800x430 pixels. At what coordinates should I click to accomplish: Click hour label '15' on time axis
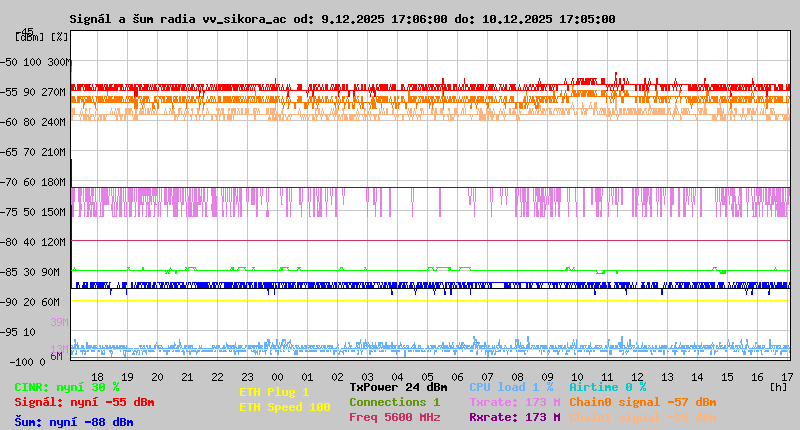(x=727, y=377)
